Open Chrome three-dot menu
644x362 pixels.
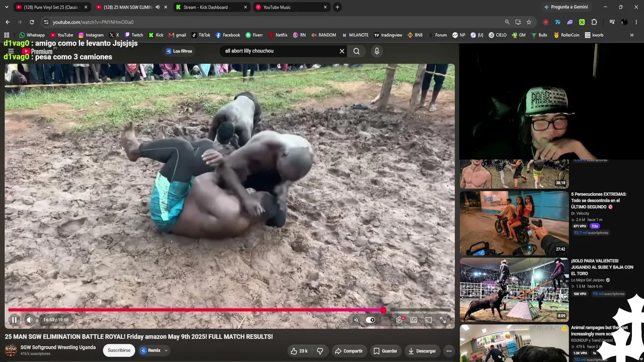tap(636, 22)
